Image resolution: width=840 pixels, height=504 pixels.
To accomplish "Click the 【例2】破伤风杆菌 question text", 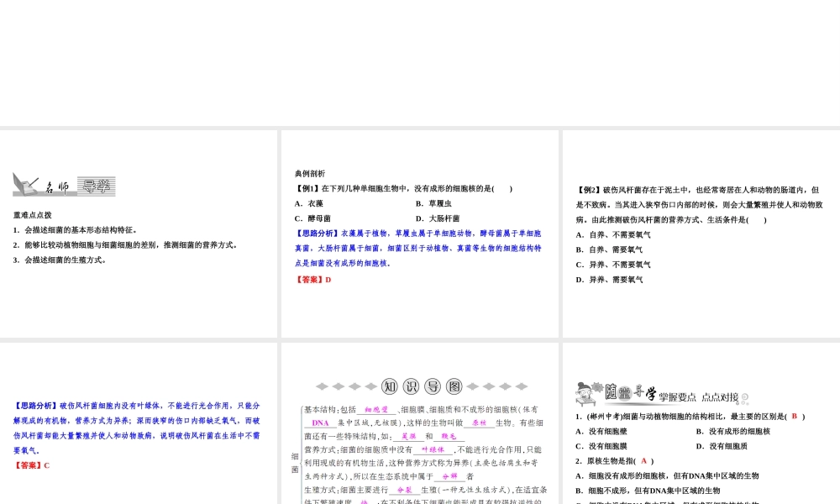I will [x=699, y=205].
